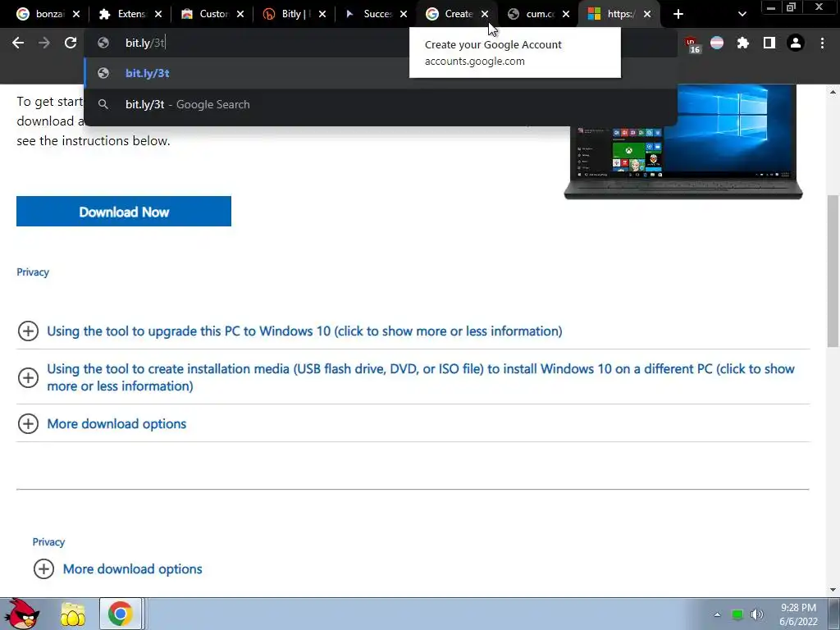
Task: Click the Download Now button
Action: pyautogui.click(x=124, y=211)
